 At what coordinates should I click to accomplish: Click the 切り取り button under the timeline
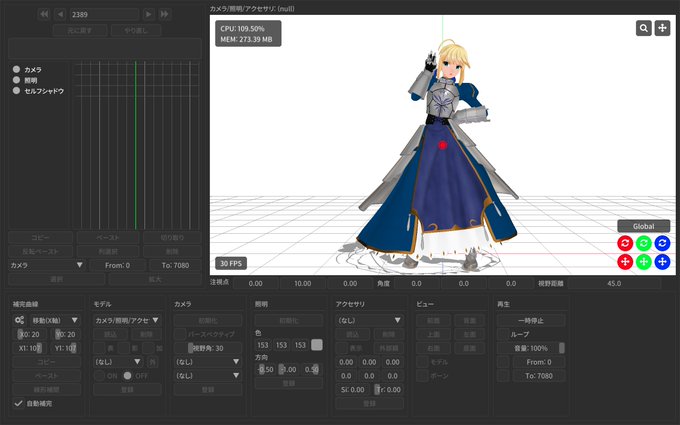coord(172,238)
